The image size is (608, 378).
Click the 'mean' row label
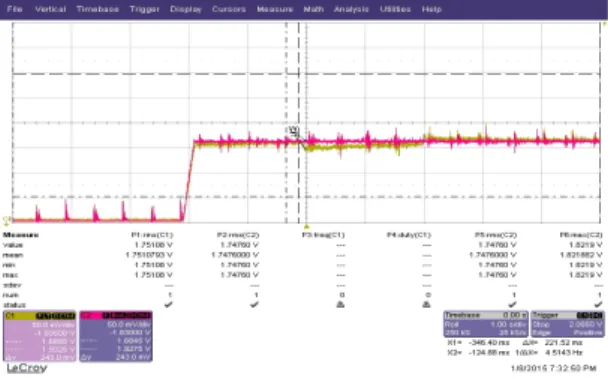point(13,255)
